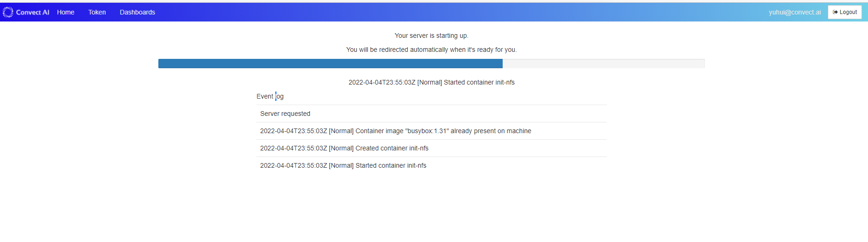Click the Convect AI circular logo icon
Image resolution: width=868 pixels, height=242 pixels.
(8, 12)
